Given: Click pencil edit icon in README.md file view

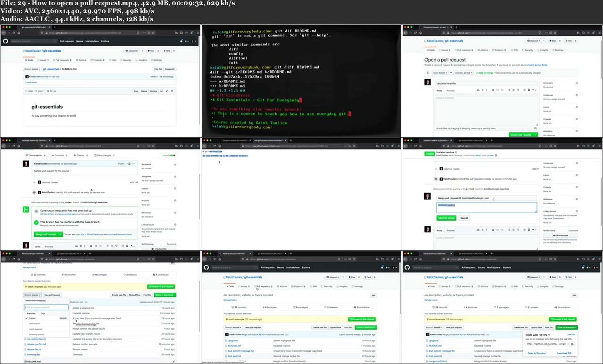Looking at the screenshot, I should 167,91.
